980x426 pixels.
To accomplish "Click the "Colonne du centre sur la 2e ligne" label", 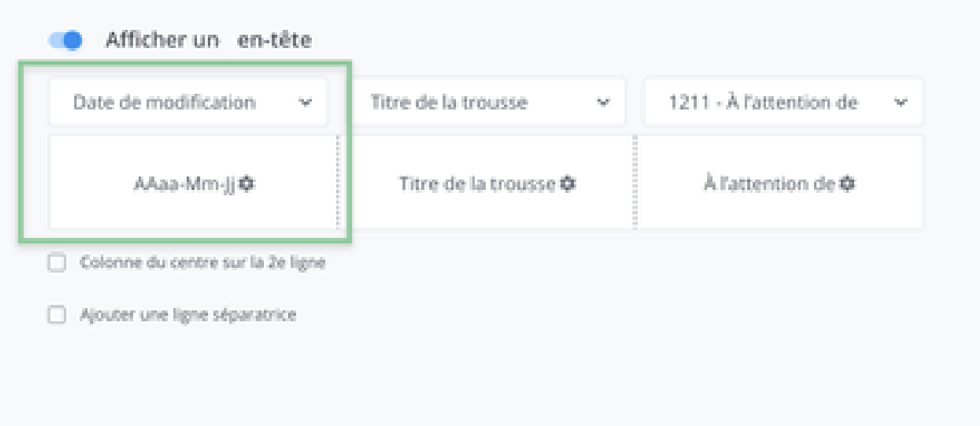I will click(x=203, y=263).
